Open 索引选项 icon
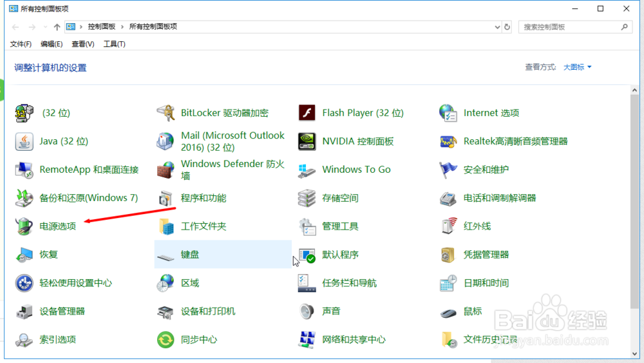 tap(24, 340)
